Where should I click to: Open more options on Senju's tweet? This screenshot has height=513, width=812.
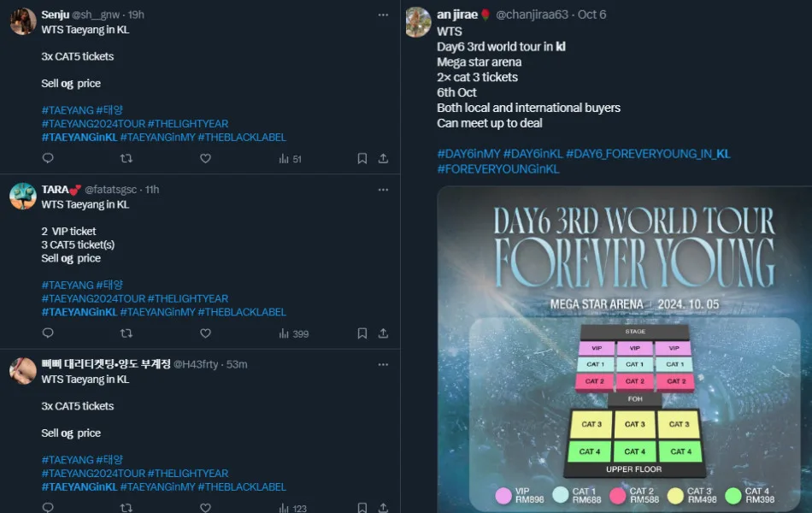coord(383,15)
